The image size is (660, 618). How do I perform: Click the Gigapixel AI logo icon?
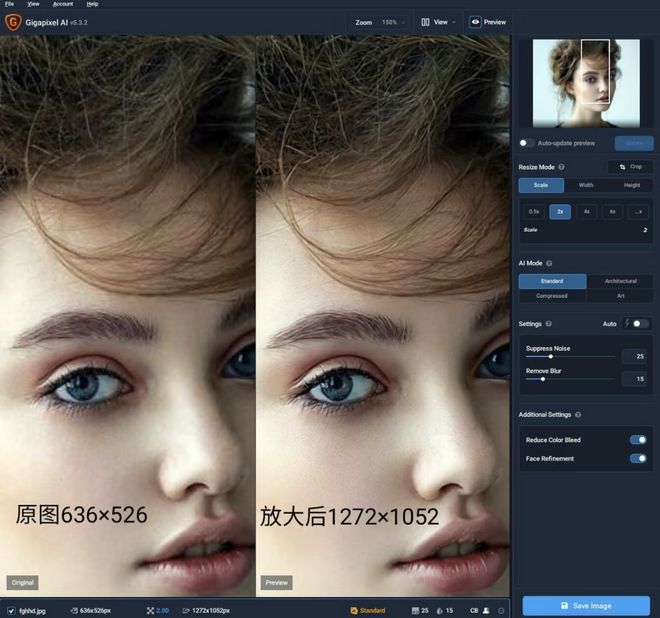point(14,21)
